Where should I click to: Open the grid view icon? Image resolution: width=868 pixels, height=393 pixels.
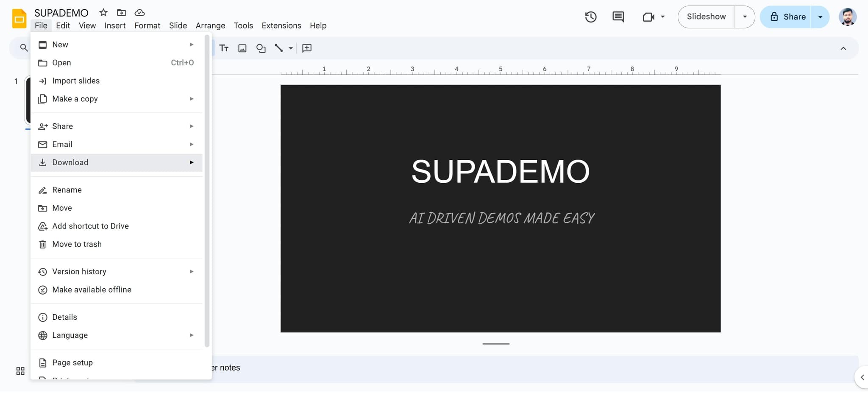[x=20, y=371]
